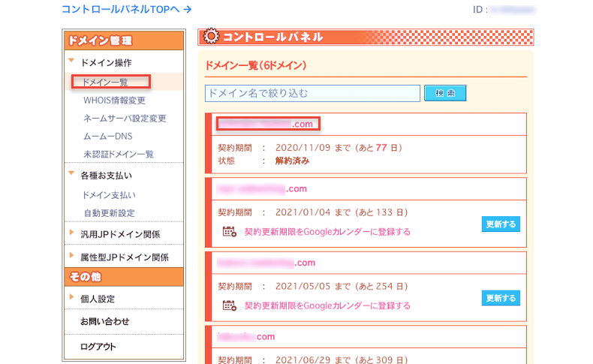Expand 属性型JPドメイン関係 section
Screen dimensions: 593x364
(125, 257)
